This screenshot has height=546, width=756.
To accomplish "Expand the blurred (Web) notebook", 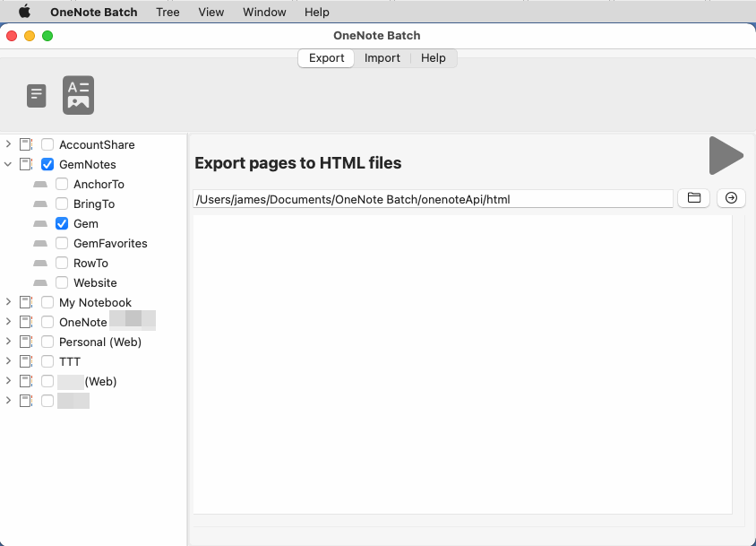I will pyautogui.click(x=8, y=380).
